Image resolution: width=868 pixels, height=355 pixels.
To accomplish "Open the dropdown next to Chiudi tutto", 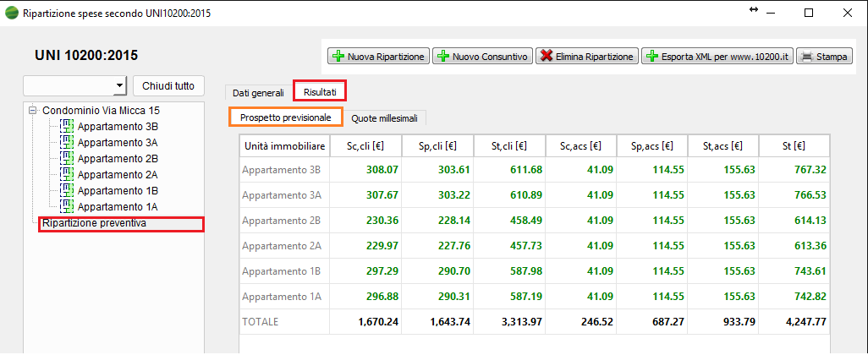I will 118,85.
